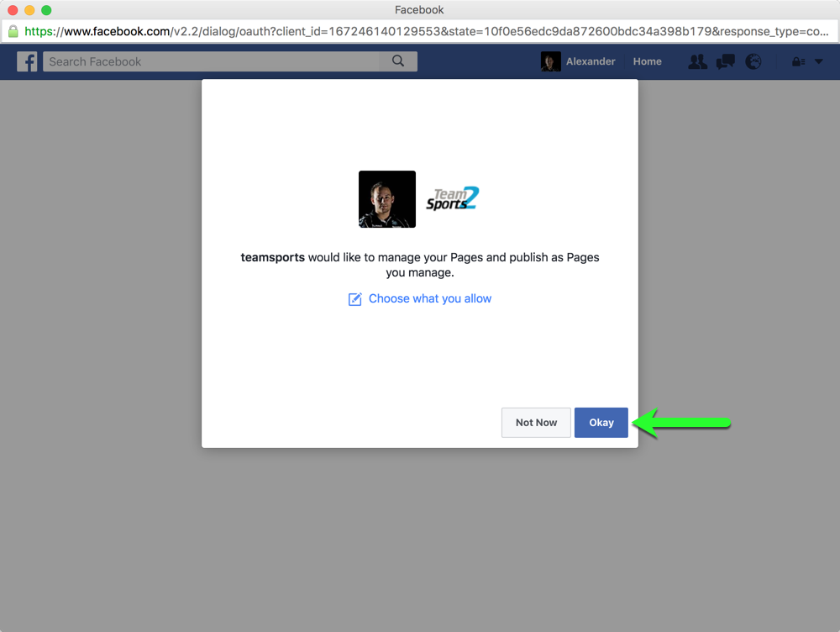
Task: Open the privacy shortcuts lock icon
Action: click(x=798, y=61)
